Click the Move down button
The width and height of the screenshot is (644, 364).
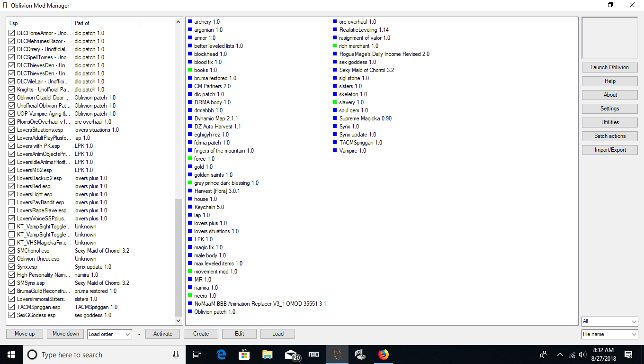66,334
